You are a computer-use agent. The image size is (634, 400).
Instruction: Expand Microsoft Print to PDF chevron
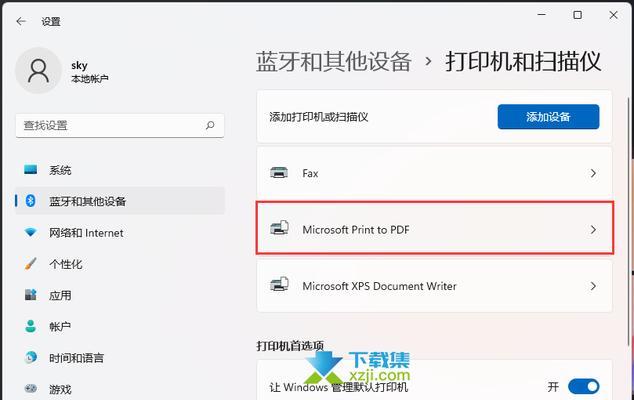[593, 230]
